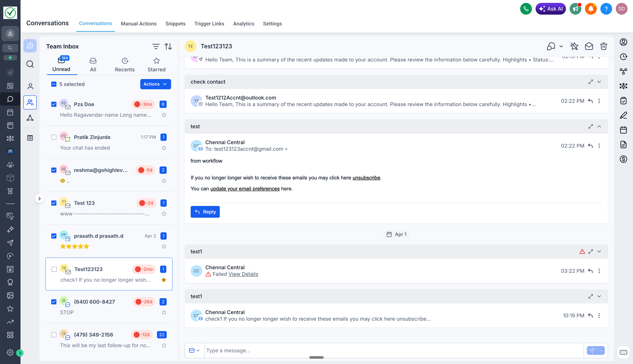This screenshot has width=633, height=364.
Task: Click the View Details link
Action: (243, 274)
